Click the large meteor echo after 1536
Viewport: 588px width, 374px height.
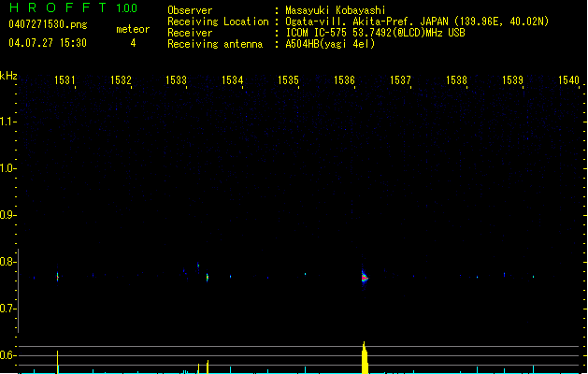click(365, 278)
